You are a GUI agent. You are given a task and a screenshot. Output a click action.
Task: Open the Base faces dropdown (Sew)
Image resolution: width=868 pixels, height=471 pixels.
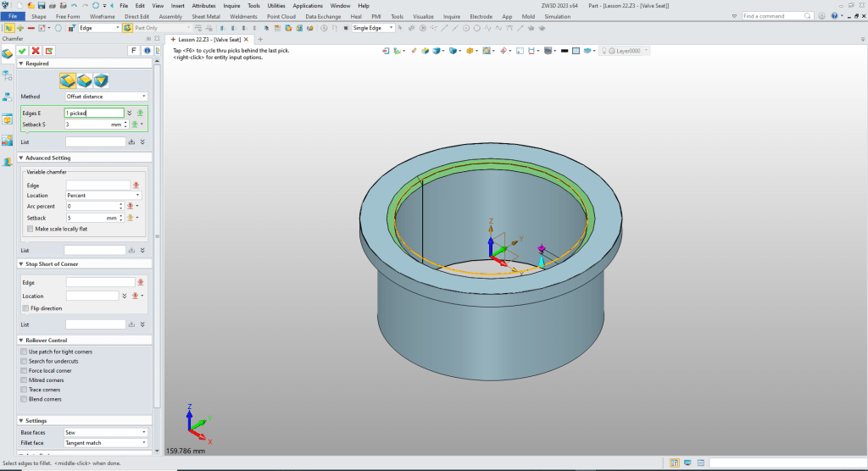click(107, 432)
